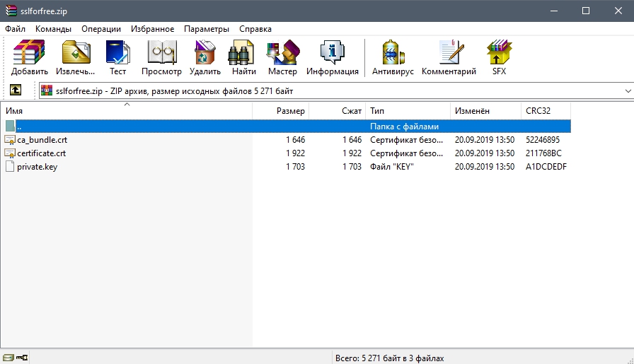Open the Избранное menu

[152, 29]
